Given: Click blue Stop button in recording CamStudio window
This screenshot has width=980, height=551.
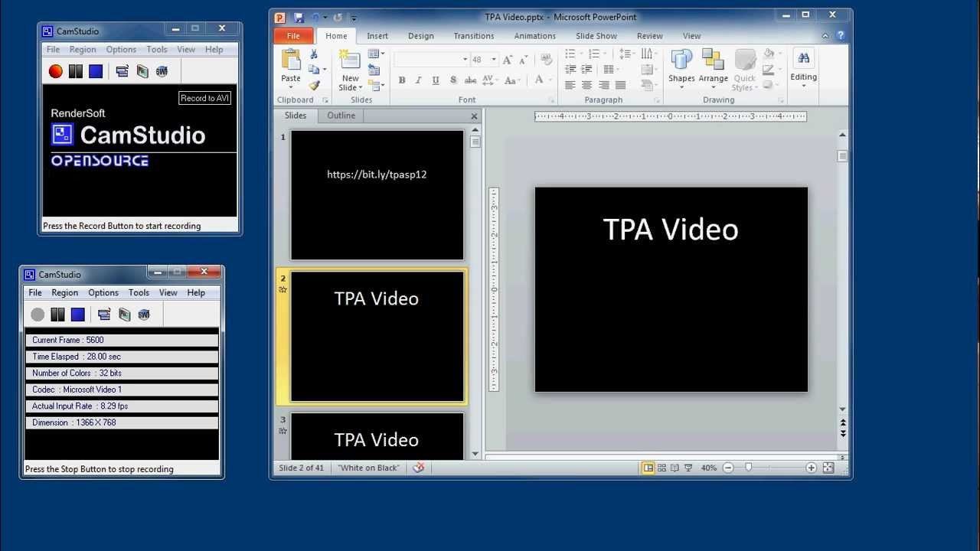Looking at the screenshot, I should pos(78,315).
